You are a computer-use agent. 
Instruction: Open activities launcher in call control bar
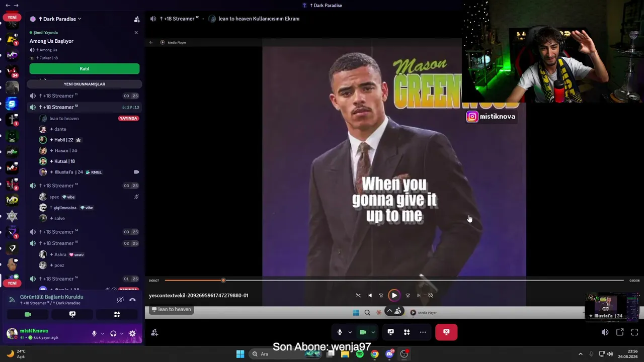[x=407, y=332]
